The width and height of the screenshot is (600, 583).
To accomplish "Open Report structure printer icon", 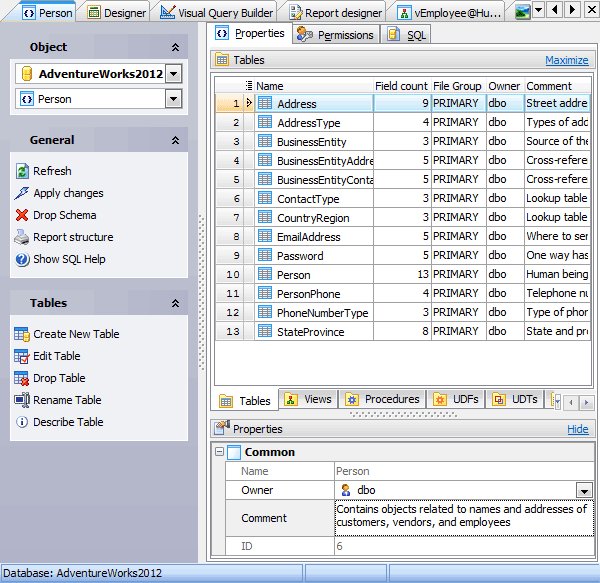I will (22, 237).
